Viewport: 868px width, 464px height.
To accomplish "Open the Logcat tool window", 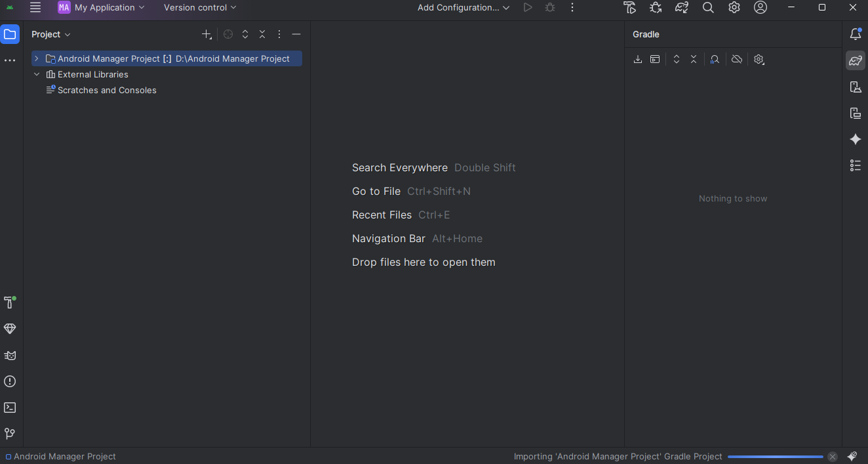I will [10, 355].
